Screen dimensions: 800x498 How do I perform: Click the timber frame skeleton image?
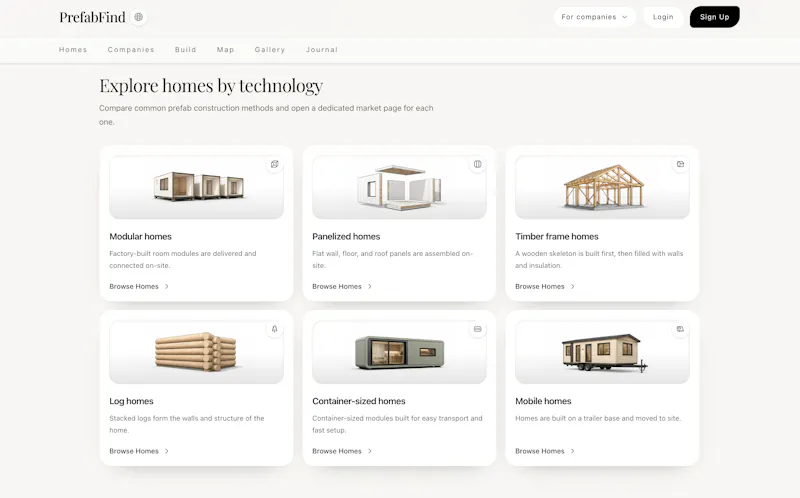click(x=604, y=186)
